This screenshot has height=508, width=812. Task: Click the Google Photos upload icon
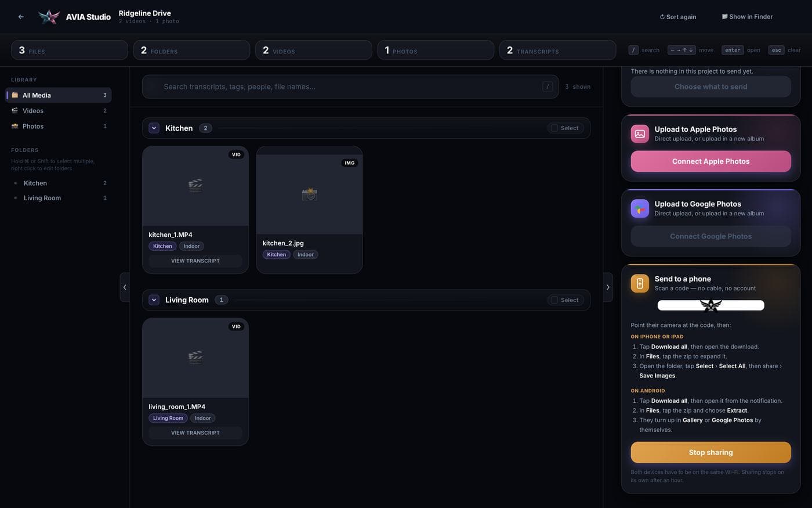[640, 208]
